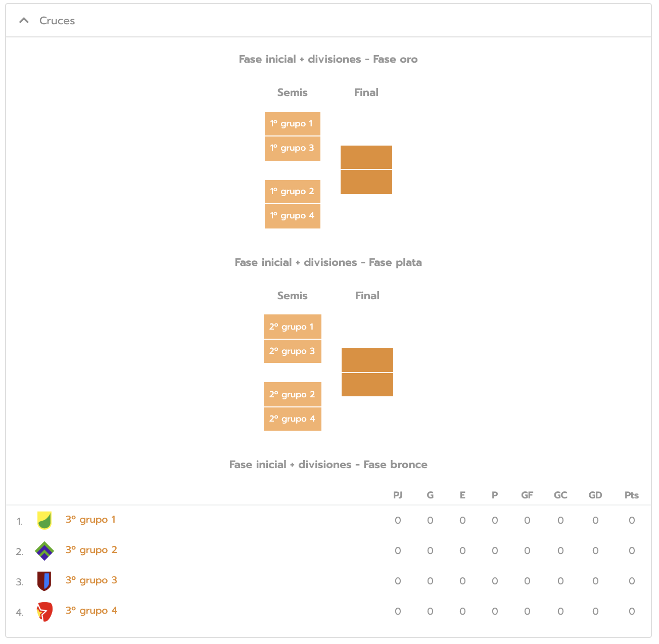Click the bottom slot of Fase plata final
This screenshot has width=659, height=644.
tap(367, 385)
